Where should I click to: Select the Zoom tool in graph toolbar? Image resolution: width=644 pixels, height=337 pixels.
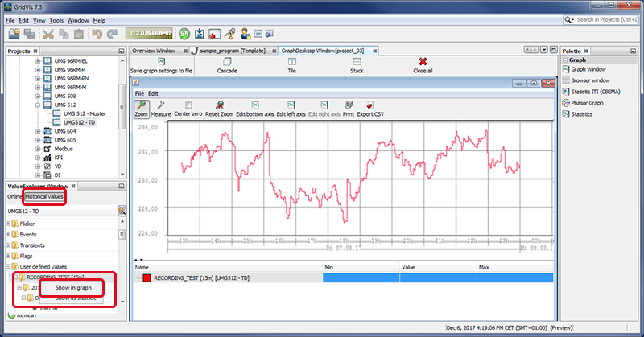141,109
